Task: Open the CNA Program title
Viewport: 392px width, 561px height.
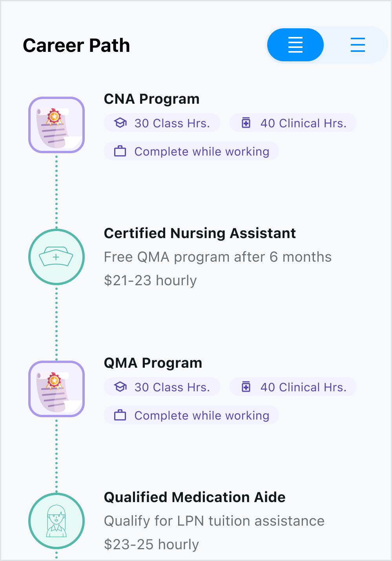Action: [x=151, y=99]
